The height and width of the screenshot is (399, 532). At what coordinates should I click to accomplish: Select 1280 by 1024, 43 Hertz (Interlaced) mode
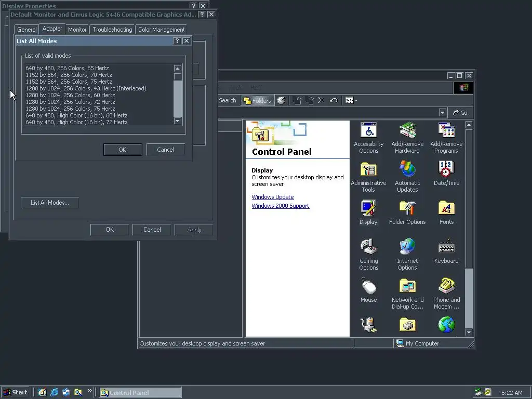(86, 88)
